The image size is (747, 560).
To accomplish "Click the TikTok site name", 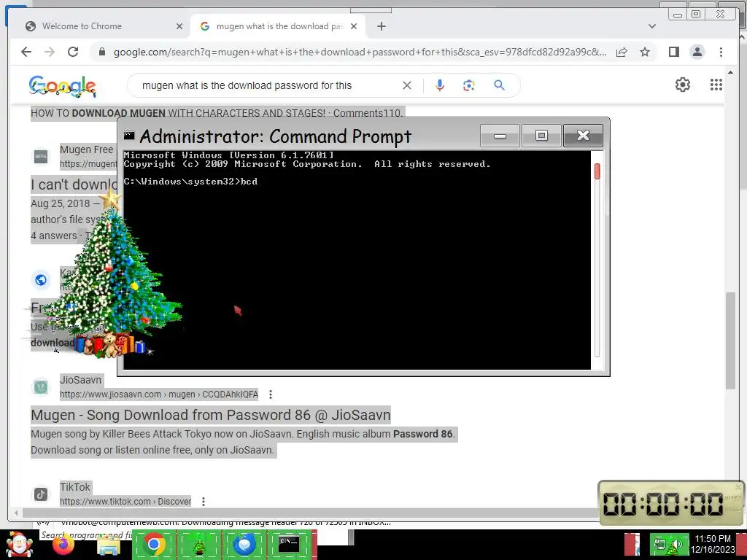I will coord(75,487).
